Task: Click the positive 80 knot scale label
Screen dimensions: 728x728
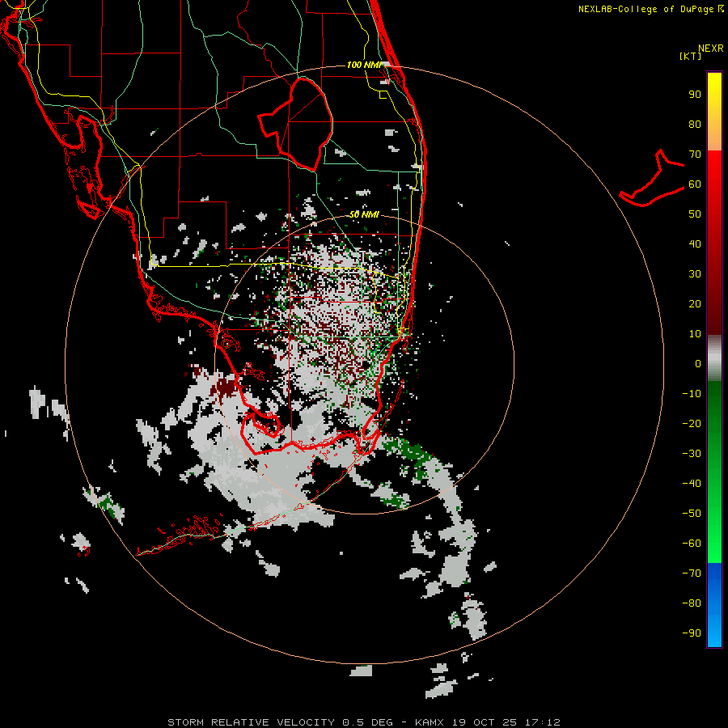Action: [x=695, y=125]
